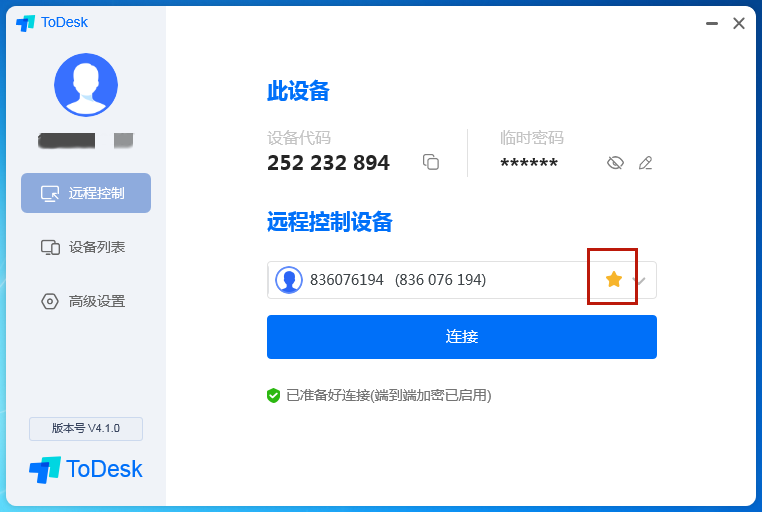
Task: Click the device list monitor icon in the sidebar
Action: (50, 247)
